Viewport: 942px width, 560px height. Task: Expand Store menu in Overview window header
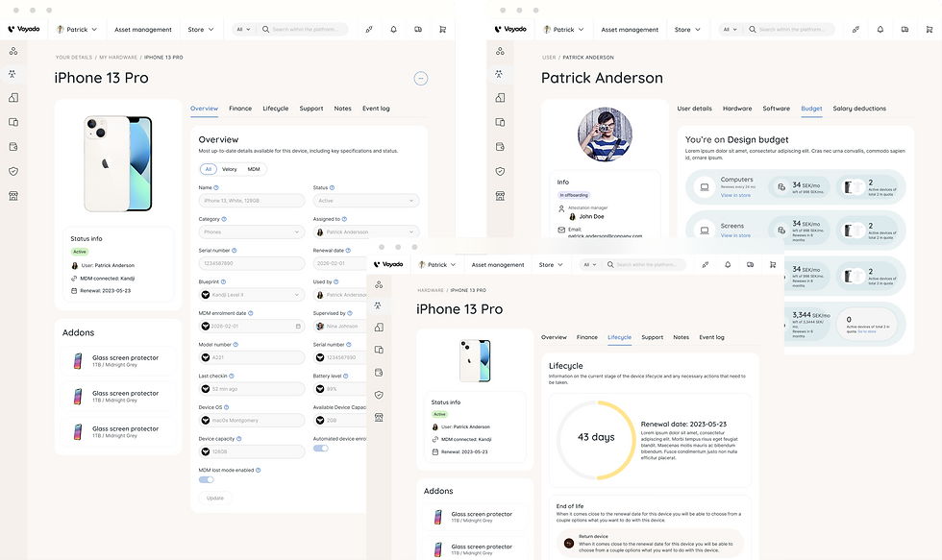201,29
